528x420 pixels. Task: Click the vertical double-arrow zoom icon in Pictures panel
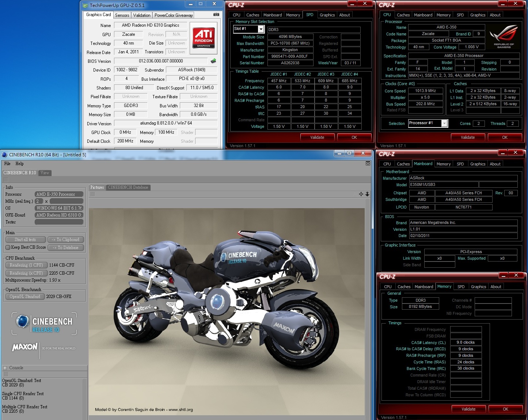pos(367,194)
